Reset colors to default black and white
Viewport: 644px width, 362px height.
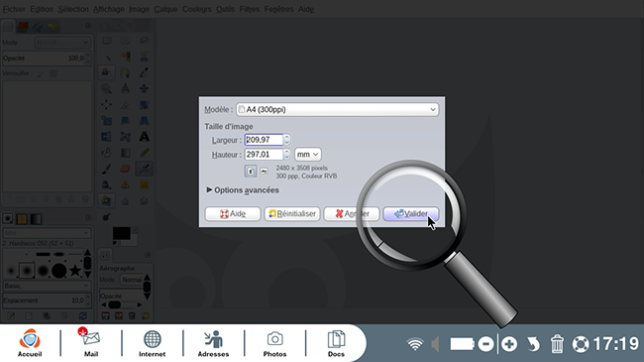115,243
